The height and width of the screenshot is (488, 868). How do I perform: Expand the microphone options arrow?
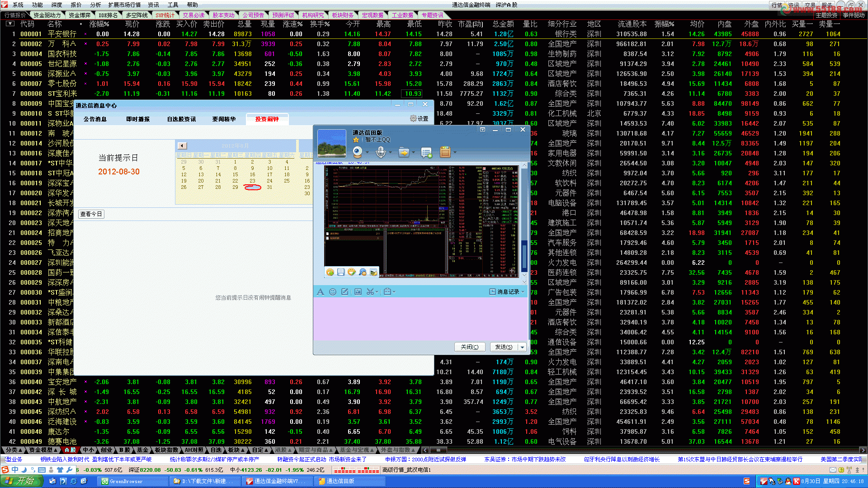pos(390,152)
